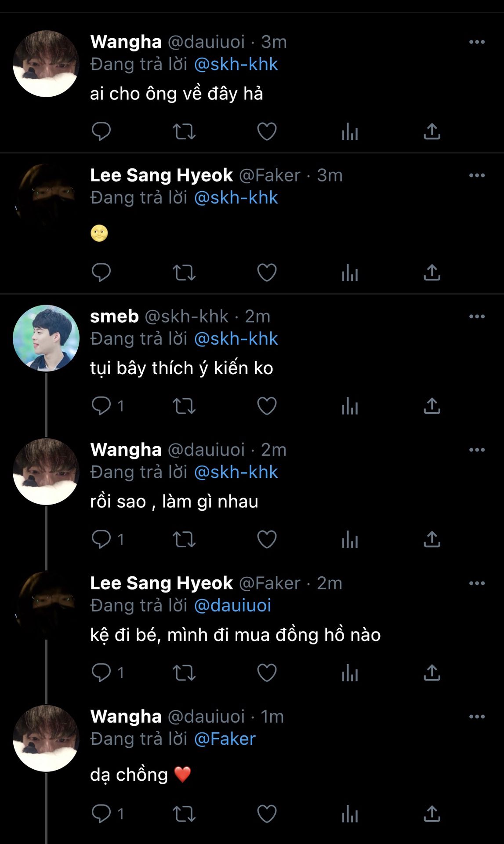Open more options on Wangha's "dạ chồng" tweet
Screen dimensions: 504x844
coord(477,717)
